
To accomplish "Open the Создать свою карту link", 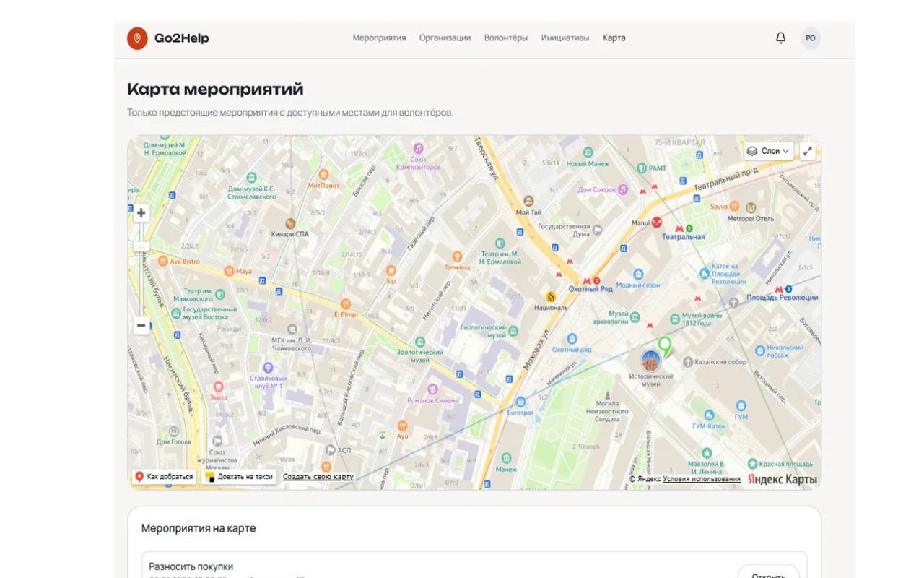I will pos(318,477).
